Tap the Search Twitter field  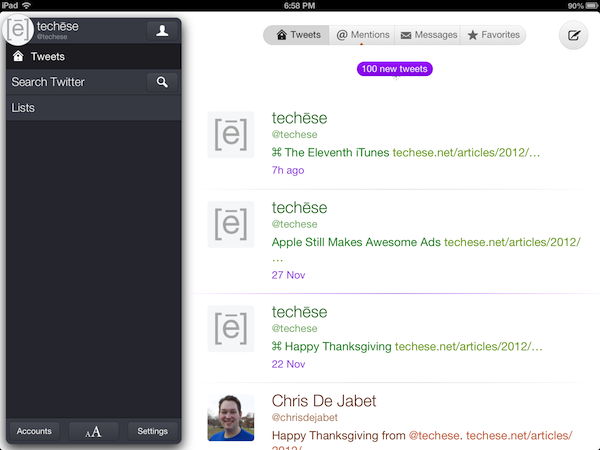coord(77,82)
